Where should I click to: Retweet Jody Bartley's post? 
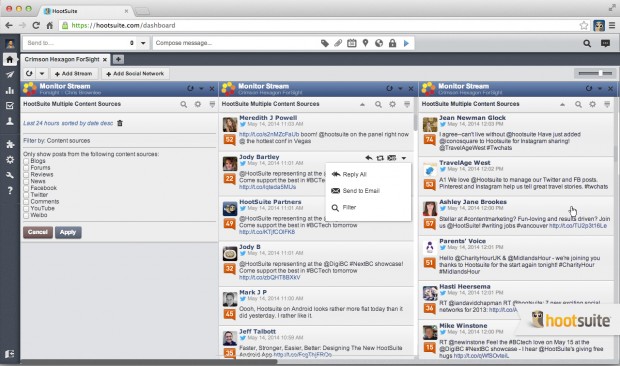tap(380, 158)
